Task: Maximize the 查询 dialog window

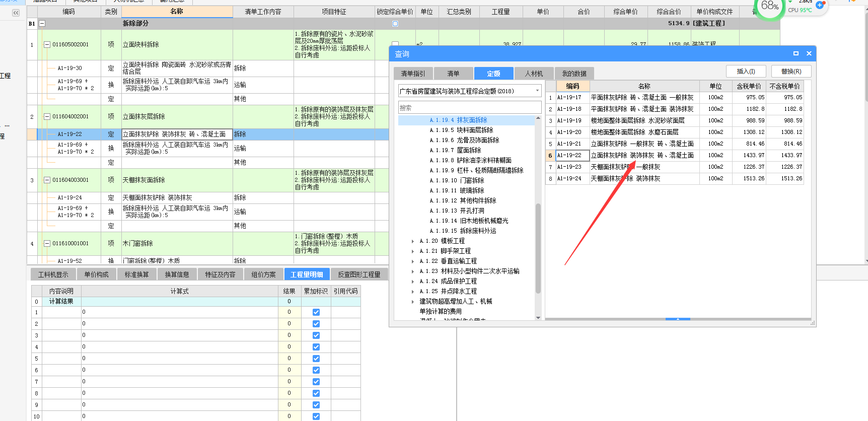Action: click(x=796, y=53)
